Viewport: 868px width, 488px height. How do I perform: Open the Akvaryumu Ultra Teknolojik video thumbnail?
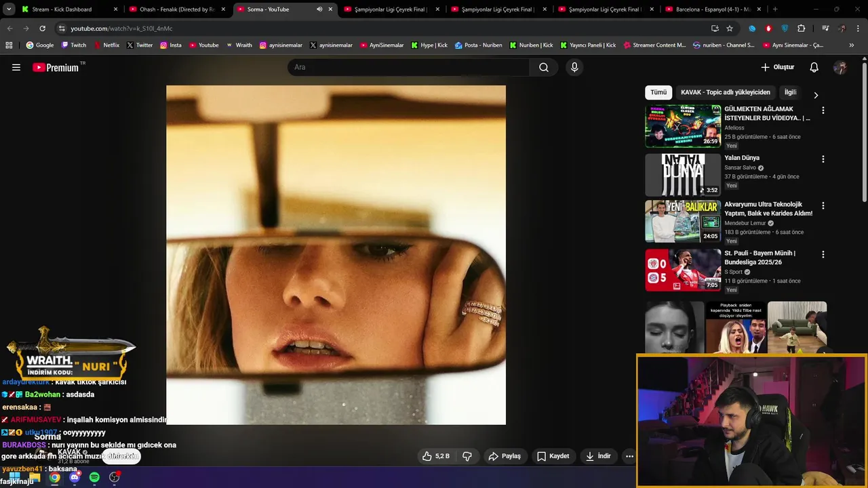click(683, 221)
